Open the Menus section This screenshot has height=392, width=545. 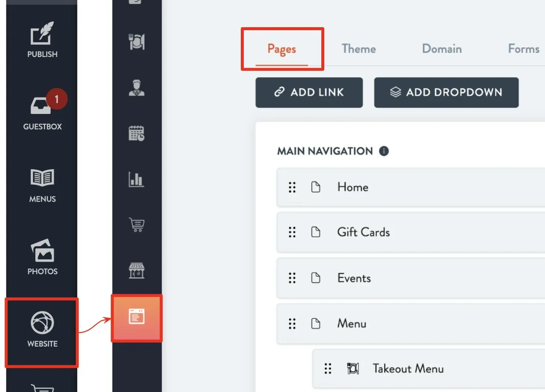(x=42, y=186)
